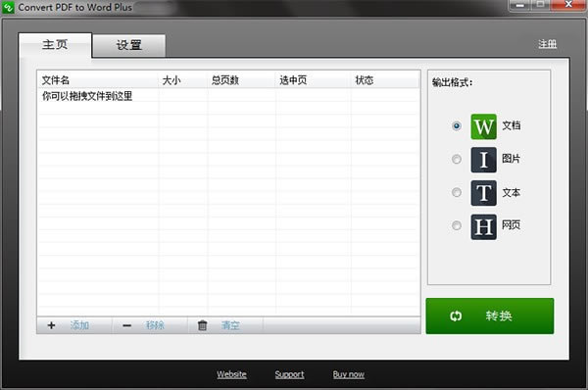
Task: Select the 文档 radio button
Action: pos(457,126)
